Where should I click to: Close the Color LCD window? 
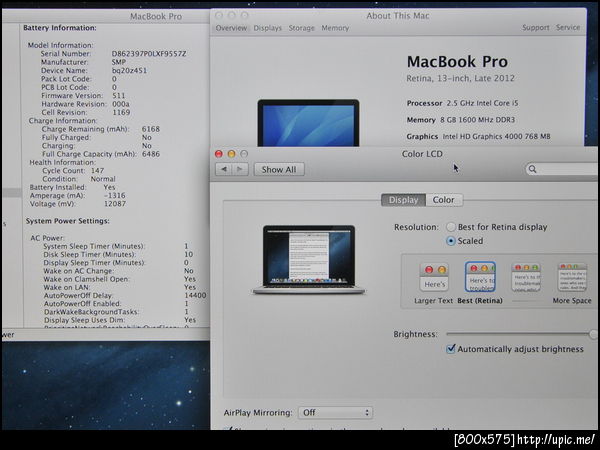[x=219, y=154]
